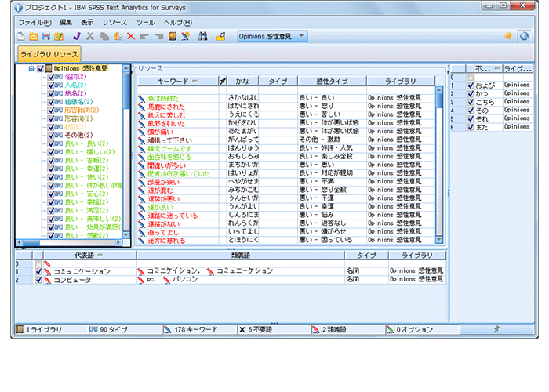The width and height of the screenshot is (549, 392).
Task: Cut selection with the scissors icon
Action: coord(90,36)
